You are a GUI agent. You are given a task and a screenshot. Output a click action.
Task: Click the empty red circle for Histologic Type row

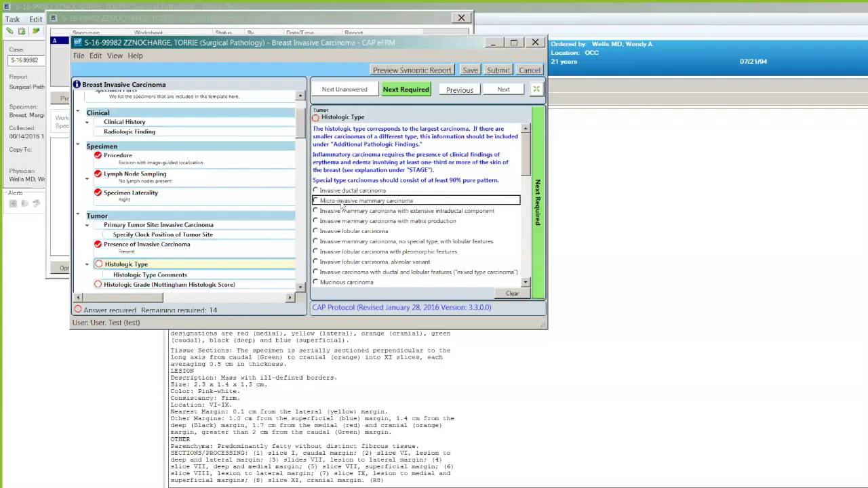point(99,264)
